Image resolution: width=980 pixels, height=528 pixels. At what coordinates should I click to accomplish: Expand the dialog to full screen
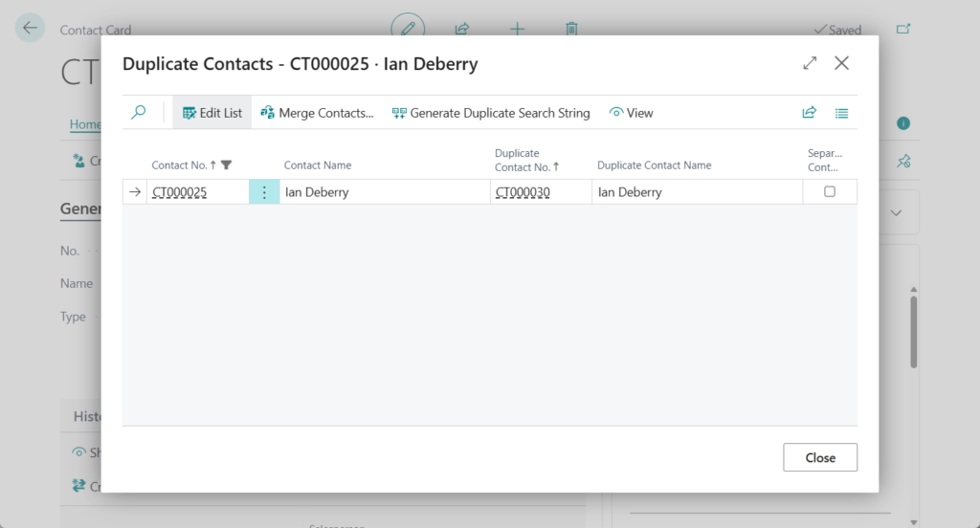click(810, 63)
